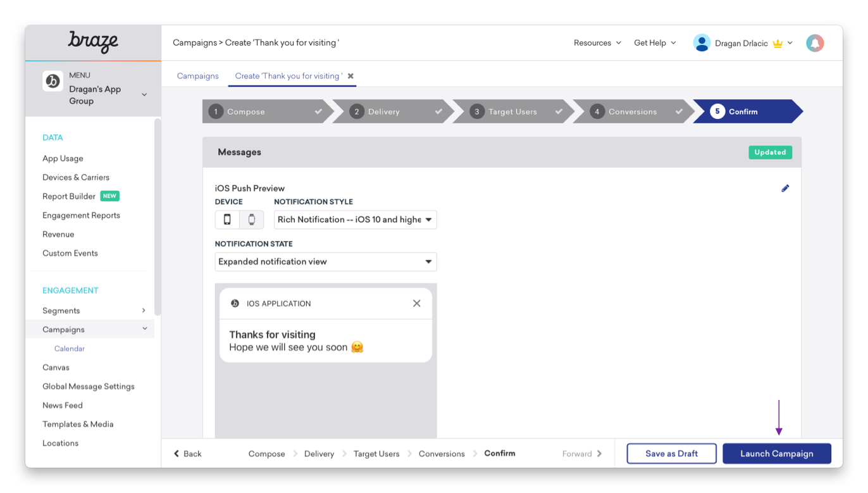Jump to Compose in bottom breadcrumb
Screen dimensions: 868x493
pos(266,454)
